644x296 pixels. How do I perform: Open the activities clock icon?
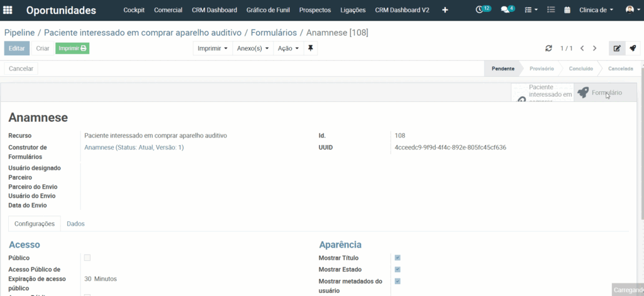click(479, 10)
